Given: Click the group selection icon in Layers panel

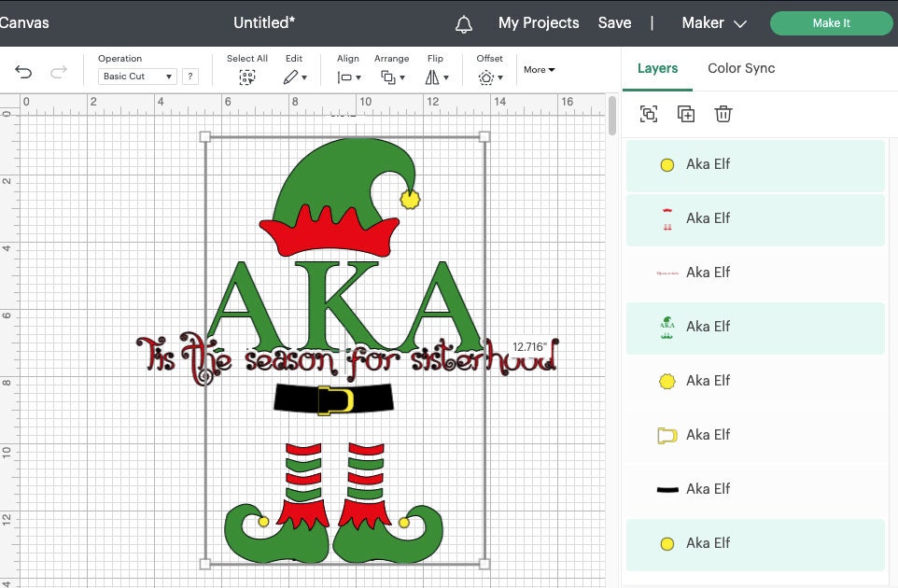Looking at the screenshot, I should coord(650,113).
